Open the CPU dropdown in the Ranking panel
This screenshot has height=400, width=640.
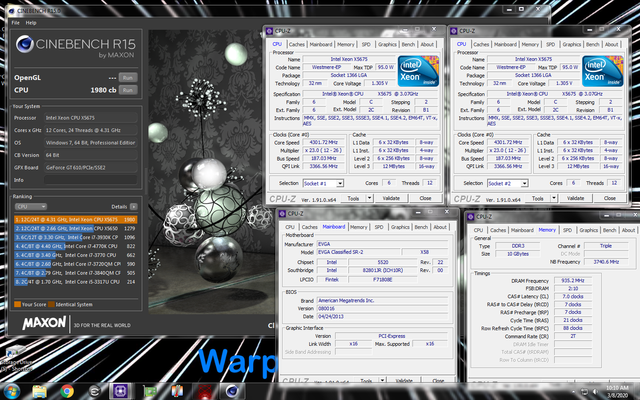(31, 207)
